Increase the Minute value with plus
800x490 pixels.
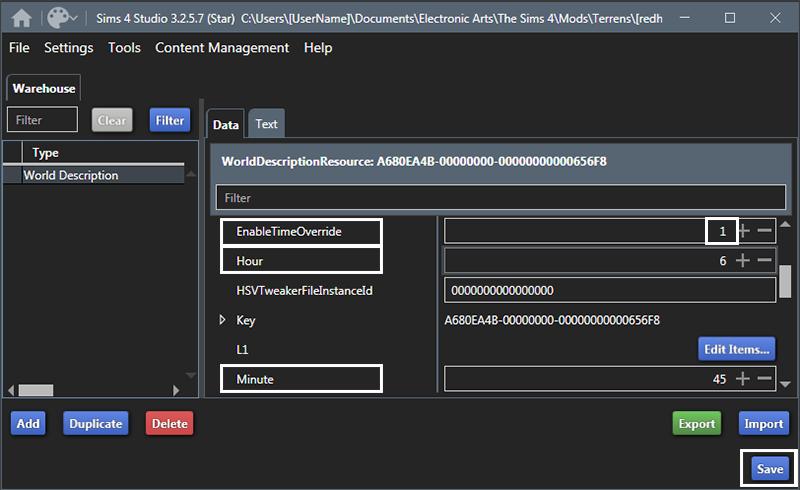pyautogui.click(x=743, y=379)
